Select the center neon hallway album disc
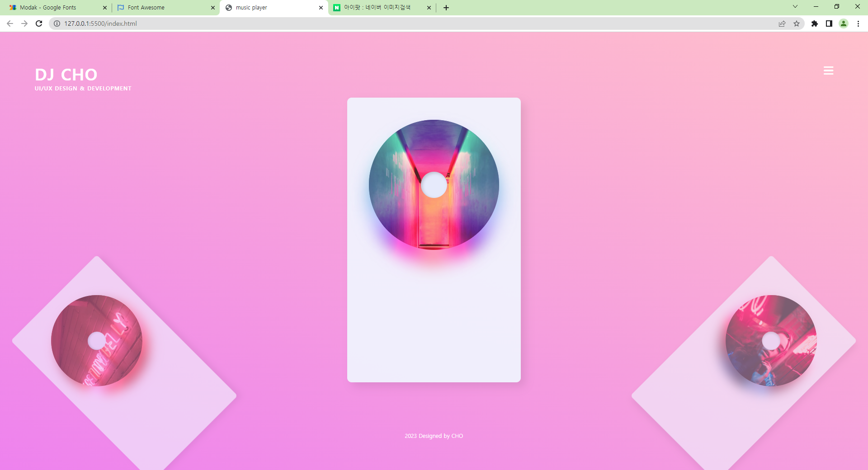This screenshot has width=868, height=470. (434, 185)
